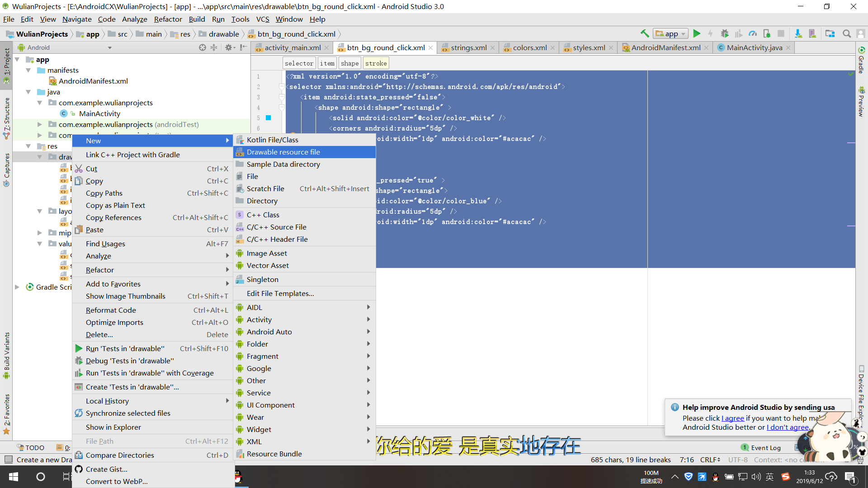Viewport: 868px width, 488px height.
Task: Open the Build Variants tool window
Action: coord(6,356)
